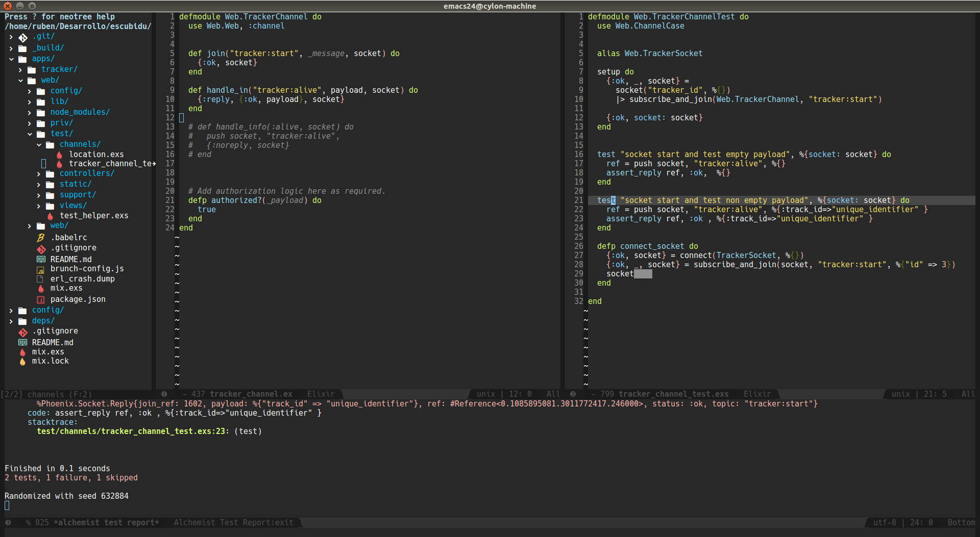Click the Elixir drop icon for tracker_channel_te file
Viewport: 980px width, 537px height.
coord(59,164)
